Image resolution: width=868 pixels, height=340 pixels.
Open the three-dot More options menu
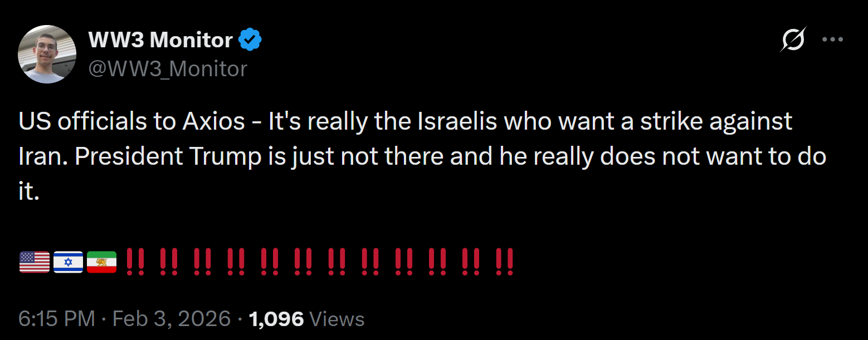coord(832,40)
